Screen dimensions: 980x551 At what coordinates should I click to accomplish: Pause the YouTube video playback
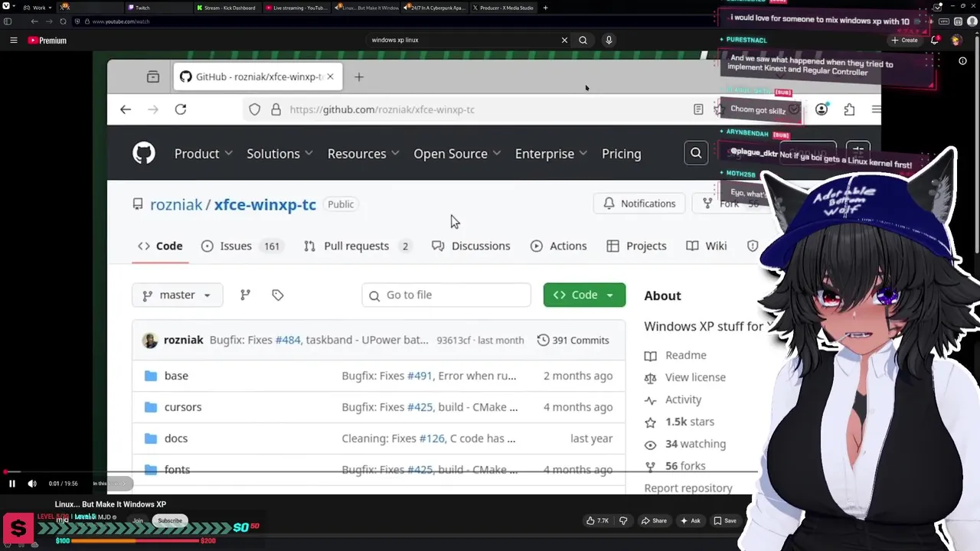(x=12, y=484)
